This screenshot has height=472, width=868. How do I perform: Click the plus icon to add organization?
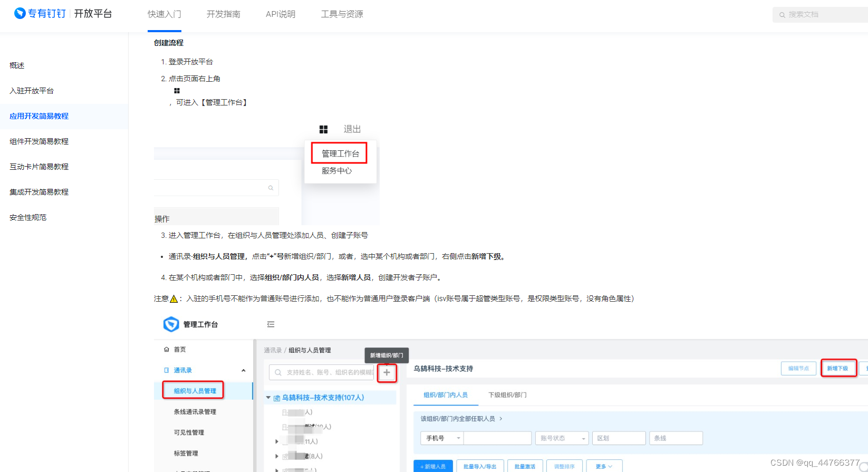(x=387, y=372)
